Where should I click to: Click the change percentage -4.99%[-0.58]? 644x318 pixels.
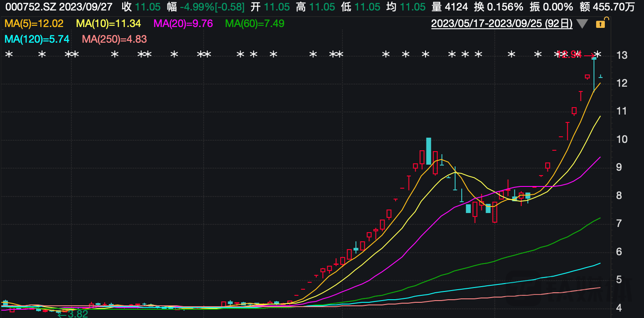coord(212,7)
